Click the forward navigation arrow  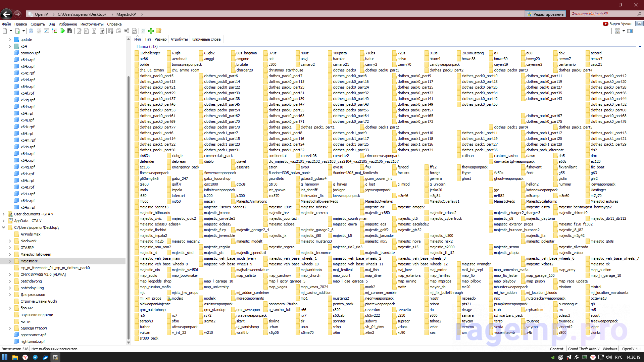(17, 14)
